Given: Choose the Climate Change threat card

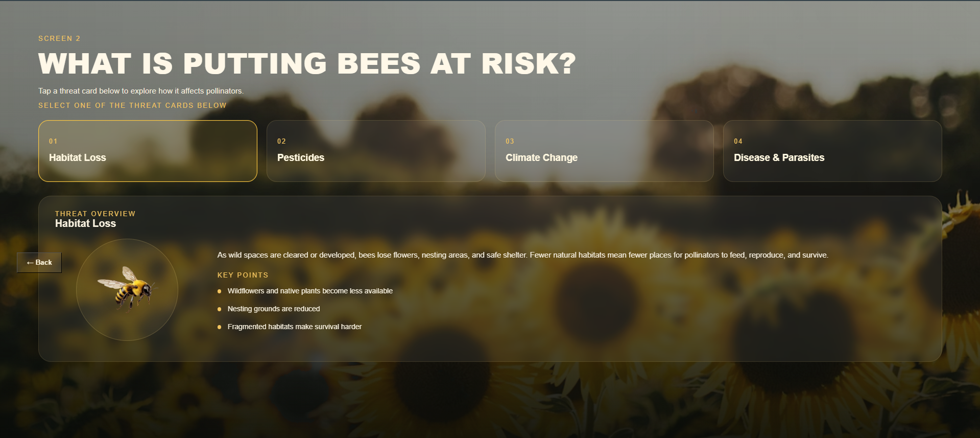Looking at the screenshot, I should [x=604, y=151].
